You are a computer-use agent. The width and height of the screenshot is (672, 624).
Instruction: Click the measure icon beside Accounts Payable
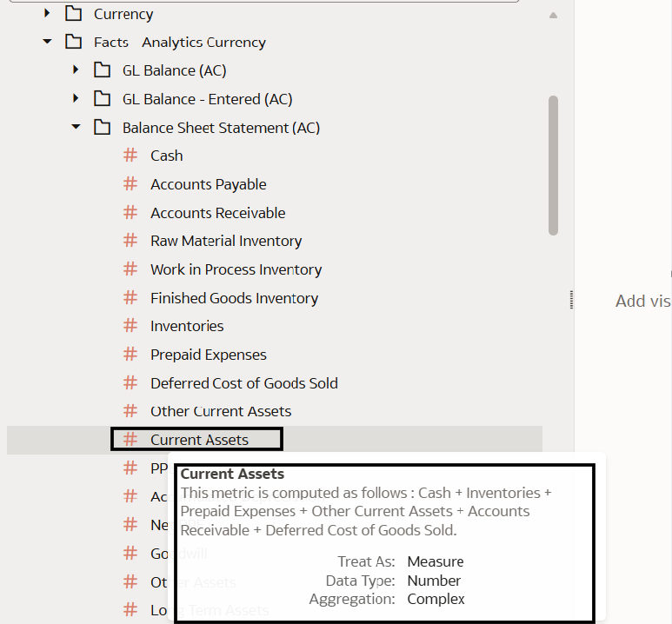click(130, 184)
